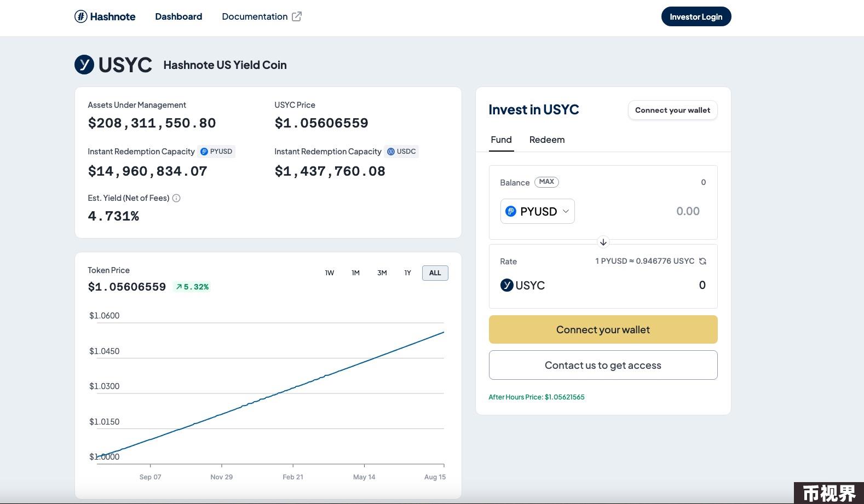Click Contact us to get access

tap(603, 365)
